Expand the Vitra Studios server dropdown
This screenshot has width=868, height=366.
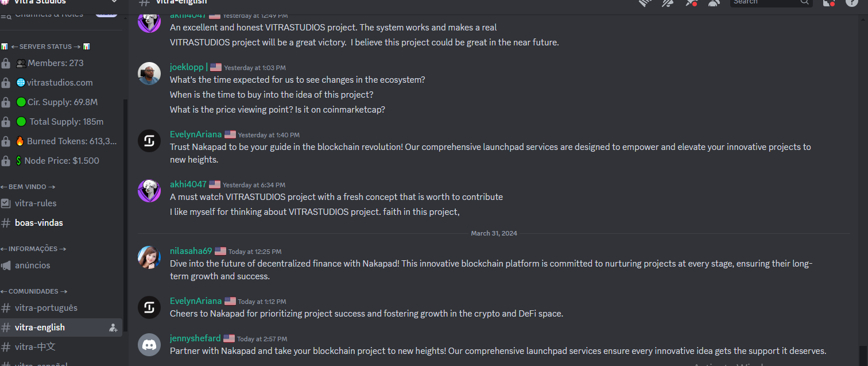click(x=114, y=2)
